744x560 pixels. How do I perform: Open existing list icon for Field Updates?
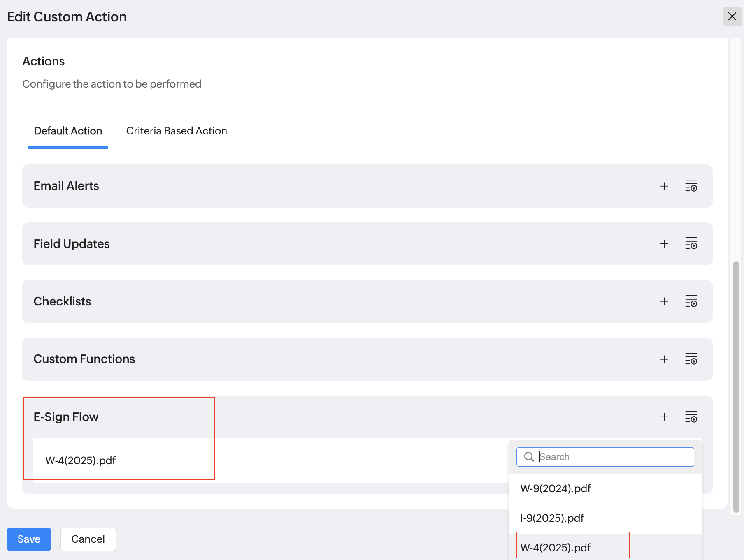(x=691, y=244)
